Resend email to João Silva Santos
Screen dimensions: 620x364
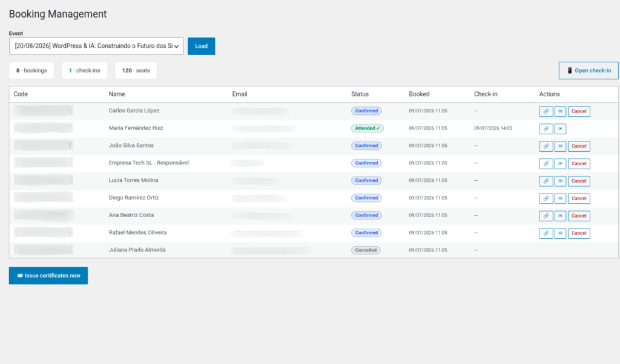click(560, 146)
